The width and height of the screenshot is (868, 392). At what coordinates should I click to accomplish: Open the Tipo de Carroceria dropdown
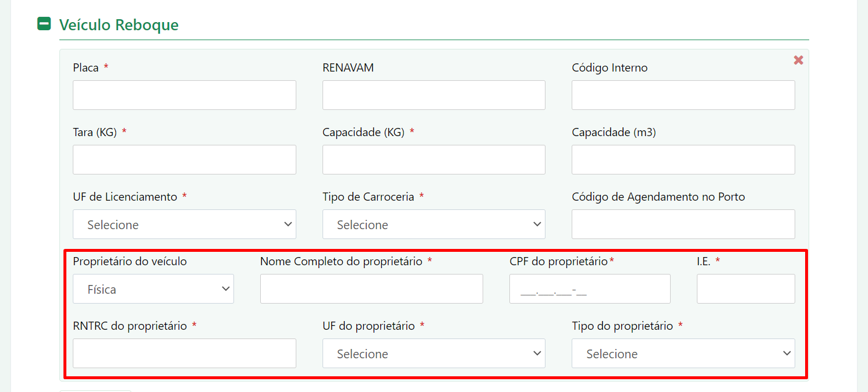(x=434, y=224)
